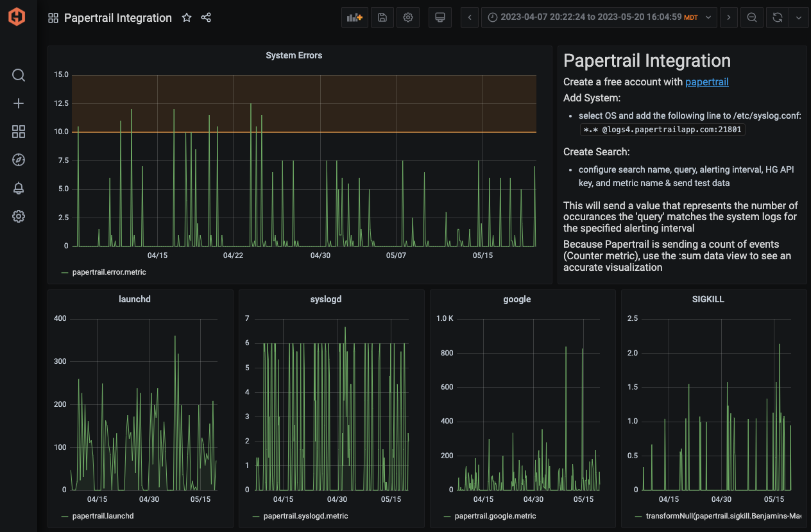Shift time range backward with left arrow

pos(470,18)
